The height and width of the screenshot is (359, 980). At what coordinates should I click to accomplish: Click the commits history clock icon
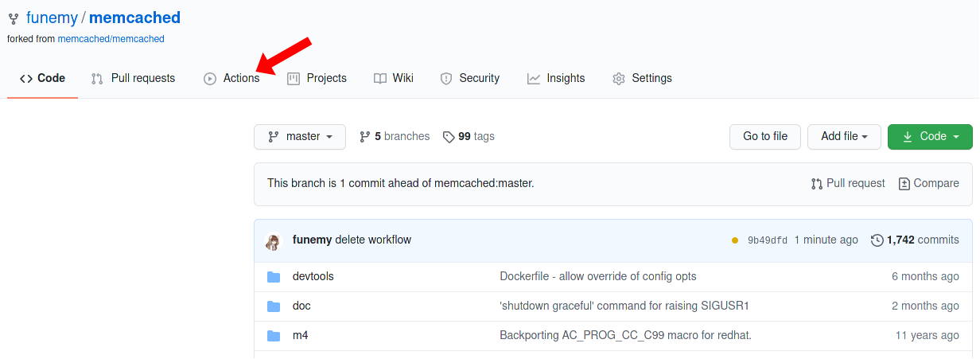click(x=877, y=240)
